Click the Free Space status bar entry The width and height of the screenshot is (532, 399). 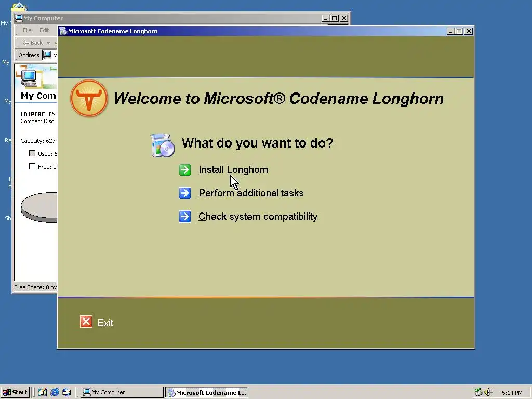pos(35,287)
